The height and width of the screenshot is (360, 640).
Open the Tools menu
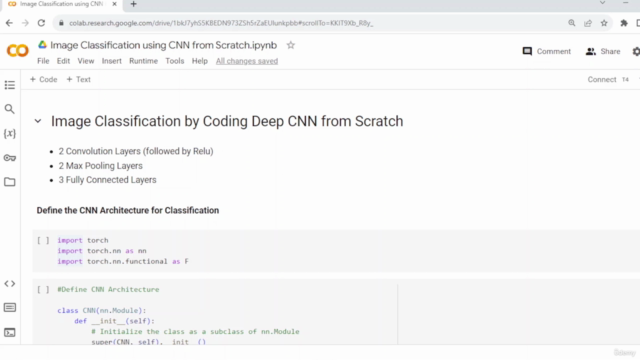[x=175, y=61]
